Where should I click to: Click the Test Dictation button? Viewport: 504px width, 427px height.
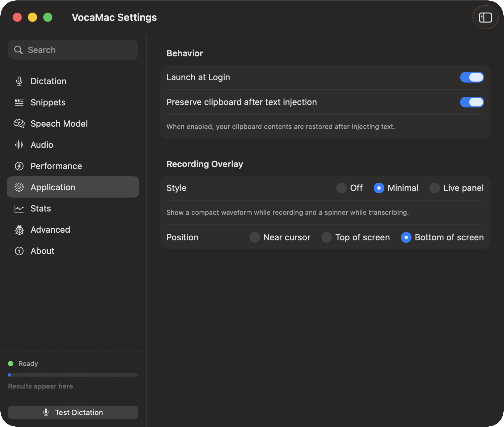pyautogui.click(x=73, y=412)
